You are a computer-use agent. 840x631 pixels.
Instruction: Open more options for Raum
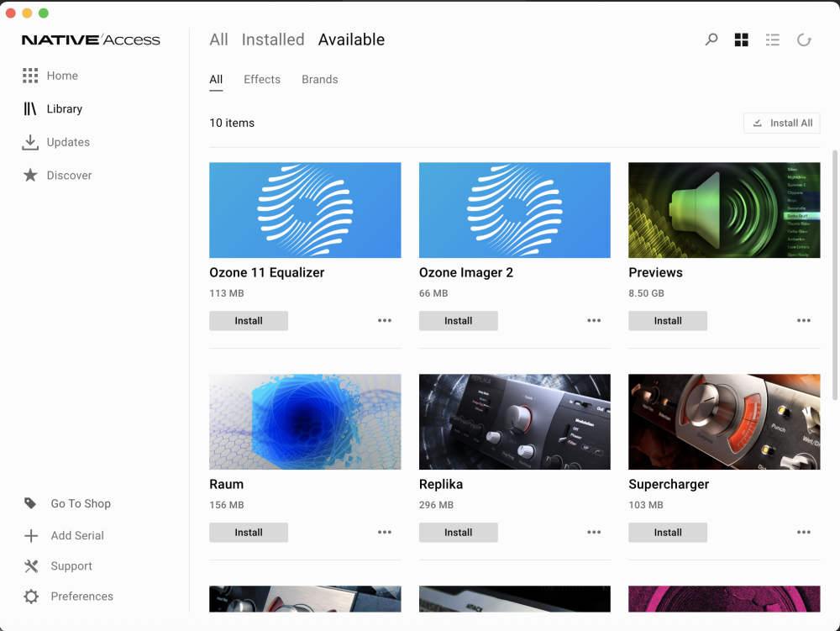click(385, 532)
